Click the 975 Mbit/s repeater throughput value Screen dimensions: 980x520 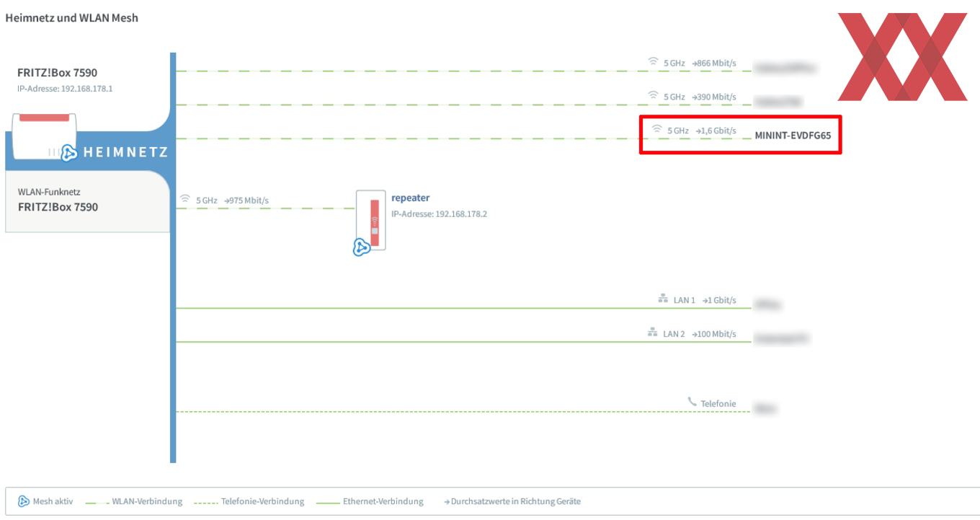click(247, 200)
